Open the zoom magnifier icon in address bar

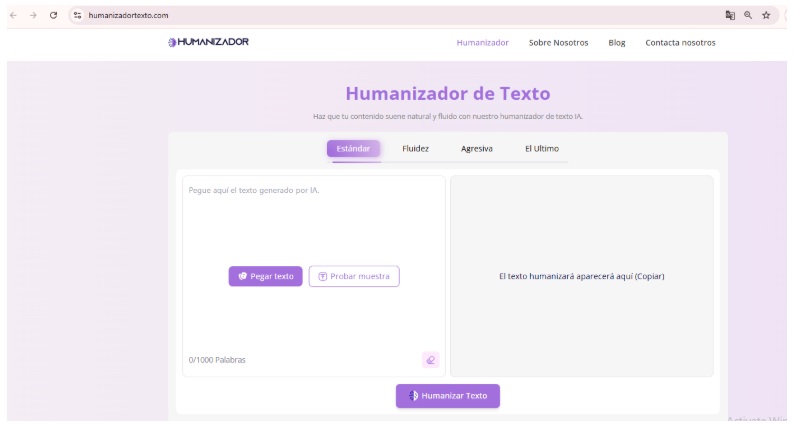tap(748, 15)
